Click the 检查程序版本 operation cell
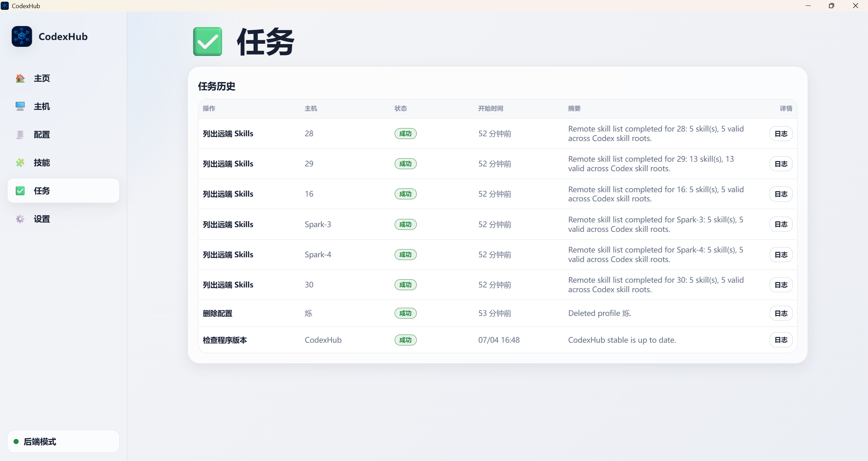This screenshot has width=868, height=461. coord(225,340)
